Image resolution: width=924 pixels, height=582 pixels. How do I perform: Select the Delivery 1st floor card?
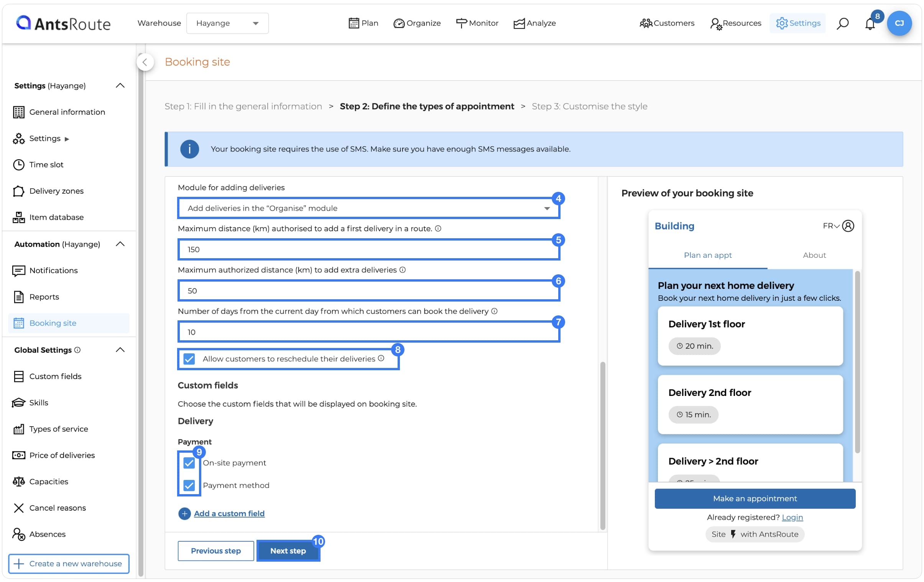pyautogui.click(x=750, y=336)
